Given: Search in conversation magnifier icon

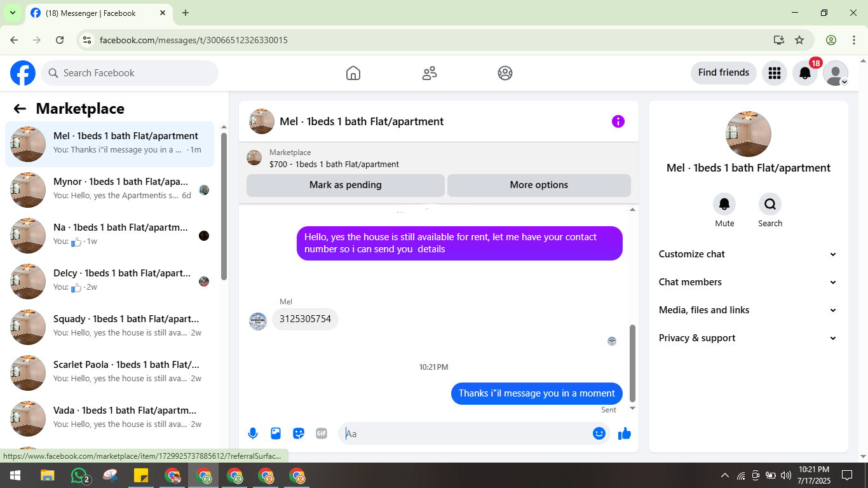Looking at the screenshot, I should (770, 204).
